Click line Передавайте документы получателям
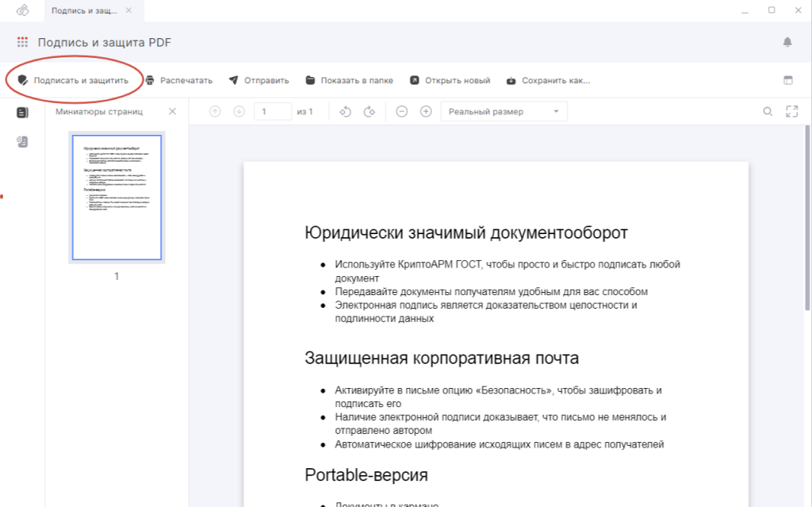This screenshot has width=812, height=507. coord(492,292)
